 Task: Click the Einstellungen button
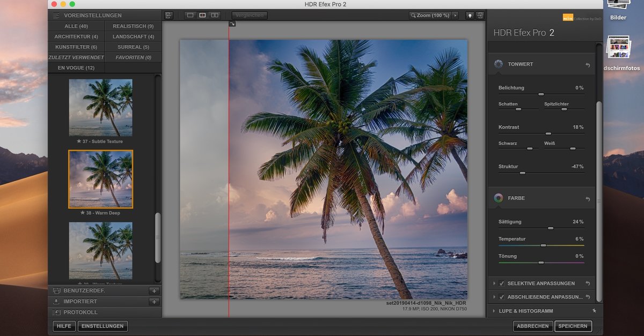[x=103, y=326]
